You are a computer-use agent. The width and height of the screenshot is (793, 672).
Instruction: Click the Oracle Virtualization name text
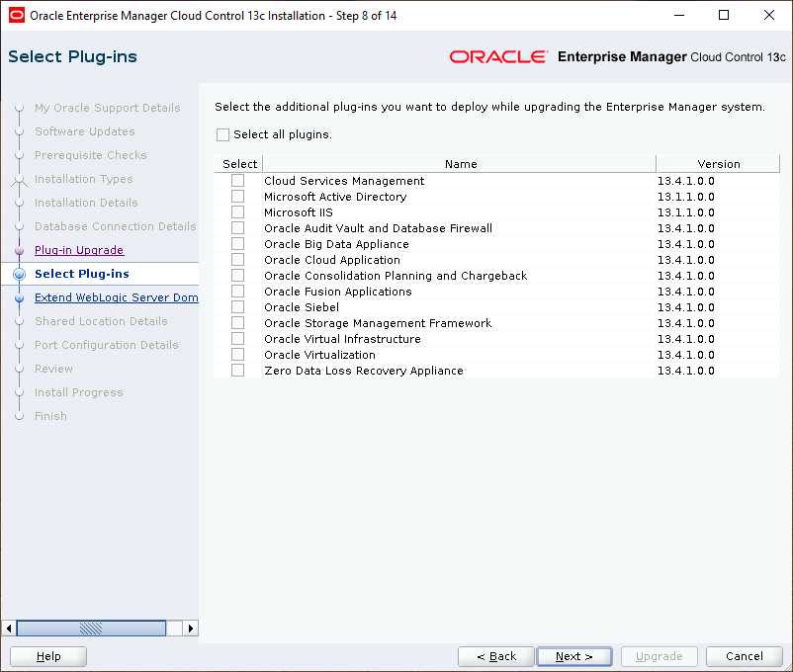(319, 355)
